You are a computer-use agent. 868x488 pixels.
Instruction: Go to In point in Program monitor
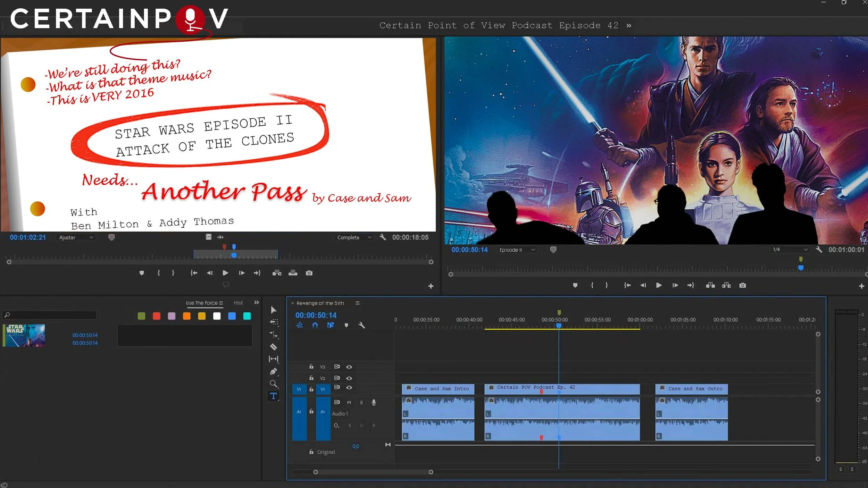click(627, 285)
